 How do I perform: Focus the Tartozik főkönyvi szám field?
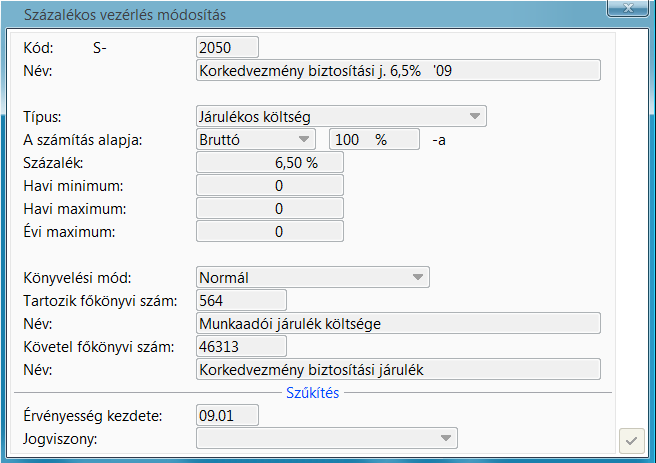241,299
